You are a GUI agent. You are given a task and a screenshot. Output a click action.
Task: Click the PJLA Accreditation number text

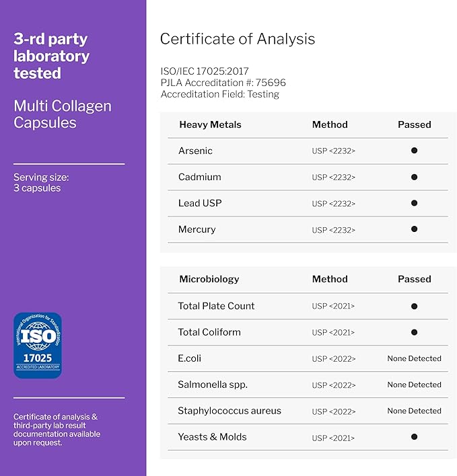223,83
